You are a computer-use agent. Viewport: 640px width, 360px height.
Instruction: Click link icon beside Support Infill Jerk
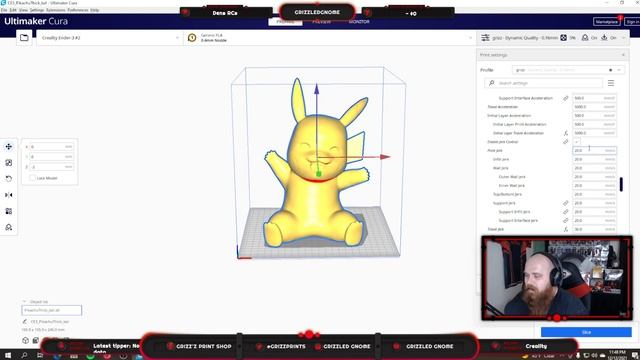(x=566, y=212)
